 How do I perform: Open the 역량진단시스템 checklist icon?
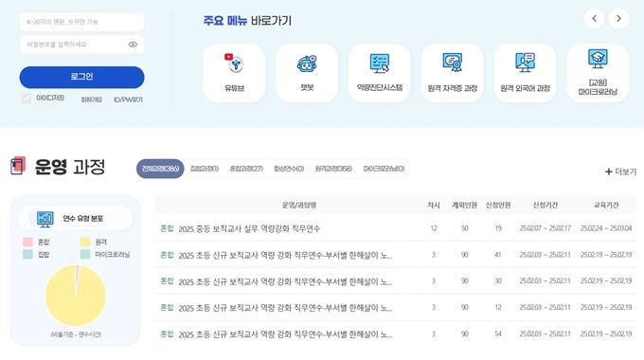pyautogui.click(x=380, y=63)
